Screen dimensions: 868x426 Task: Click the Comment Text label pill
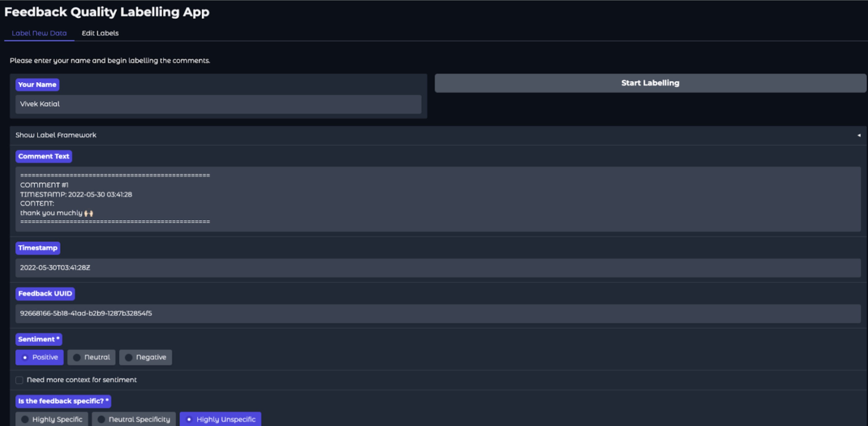click(43, 156)
